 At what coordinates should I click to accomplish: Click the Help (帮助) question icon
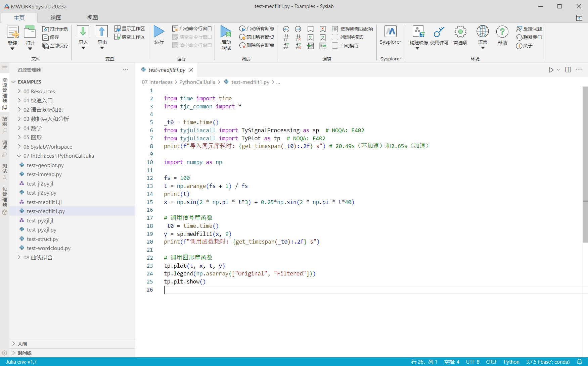[x=502, y=32]
